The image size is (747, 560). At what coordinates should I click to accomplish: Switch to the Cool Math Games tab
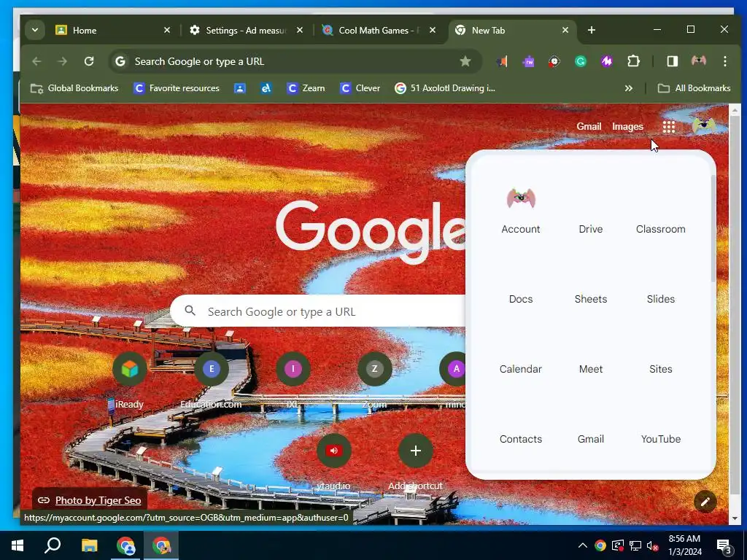pos(379,30)
